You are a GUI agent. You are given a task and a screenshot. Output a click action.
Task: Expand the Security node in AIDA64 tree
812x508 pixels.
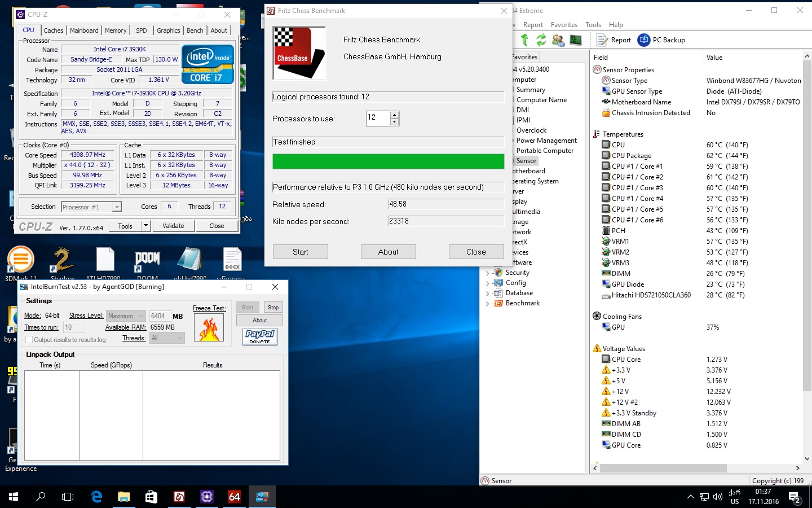tap(488, 273)
